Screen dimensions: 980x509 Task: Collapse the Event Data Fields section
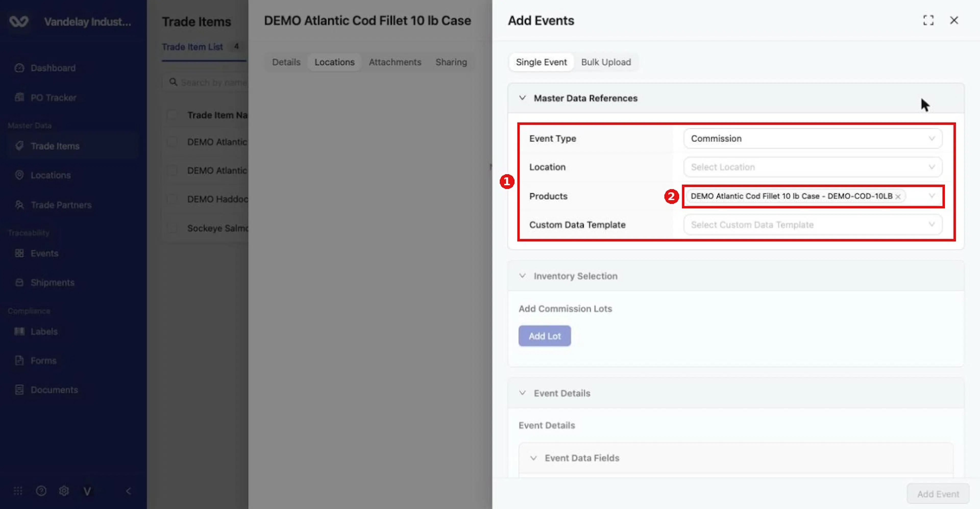coord(533,458)
